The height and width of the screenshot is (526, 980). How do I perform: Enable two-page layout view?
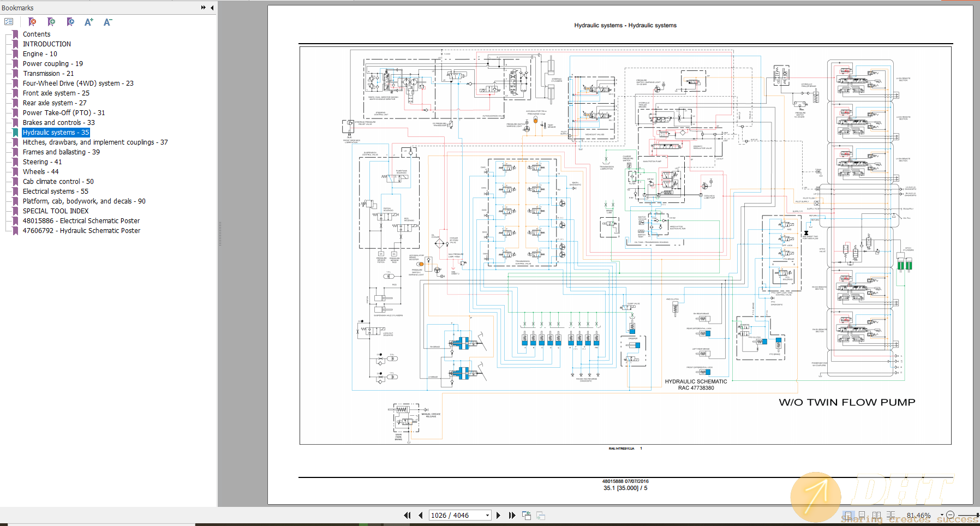tap(877, 515)
